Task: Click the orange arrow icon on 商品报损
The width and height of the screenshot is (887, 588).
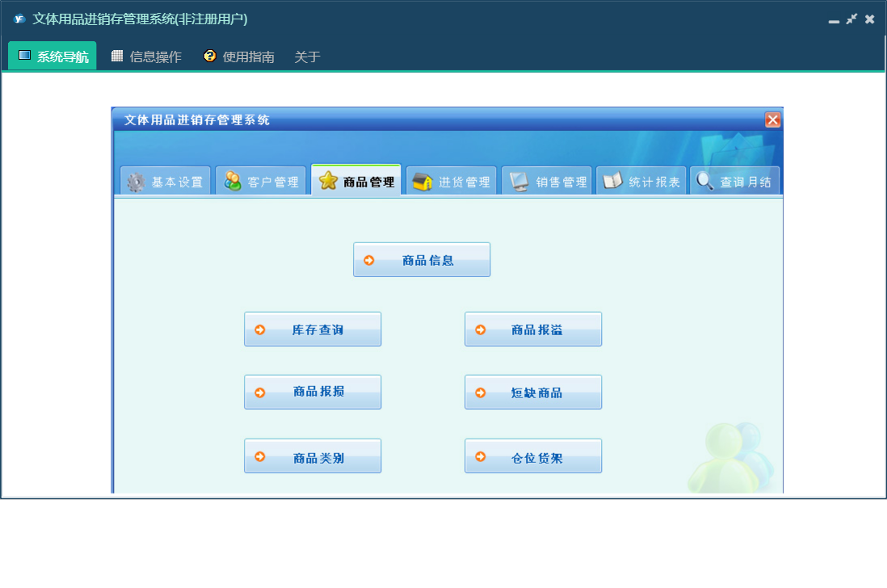Action: coord(259,393)
